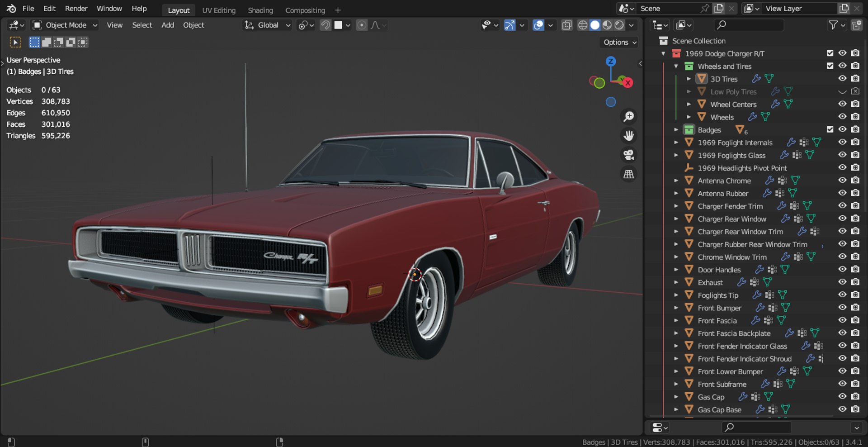Toggle snapping magnet icon
The width and height of the screenshot is (868, 447).
325,25
